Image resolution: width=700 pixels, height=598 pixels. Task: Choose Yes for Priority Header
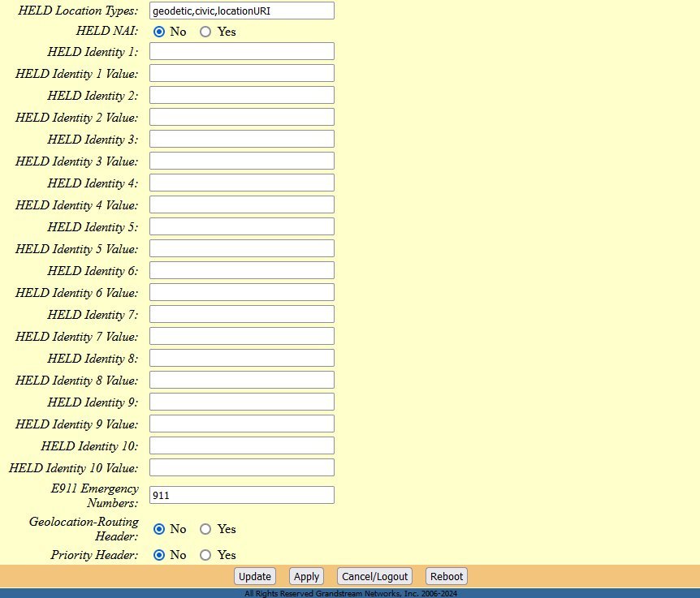205,555
